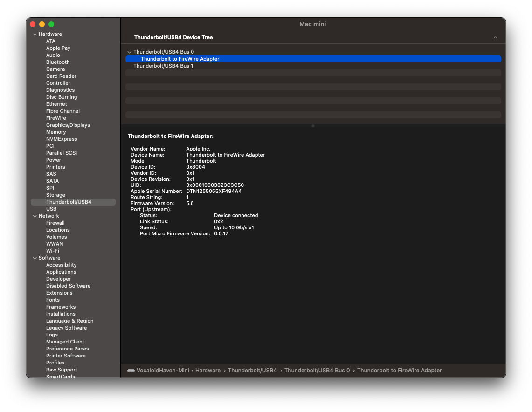Open Ethernet hardware info
Image resolution: width=532 pixels, height=412 pixels.
(x=56, y=104)
